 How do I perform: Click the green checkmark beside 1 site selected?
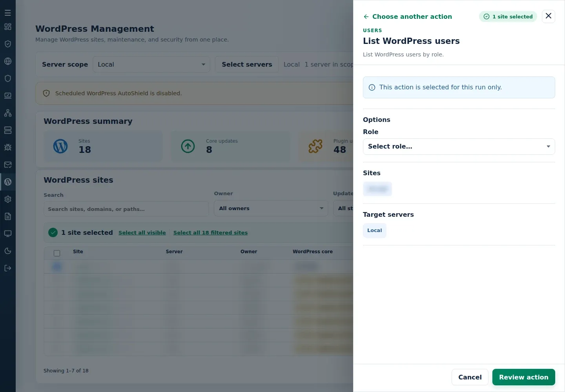pos(53,232)
